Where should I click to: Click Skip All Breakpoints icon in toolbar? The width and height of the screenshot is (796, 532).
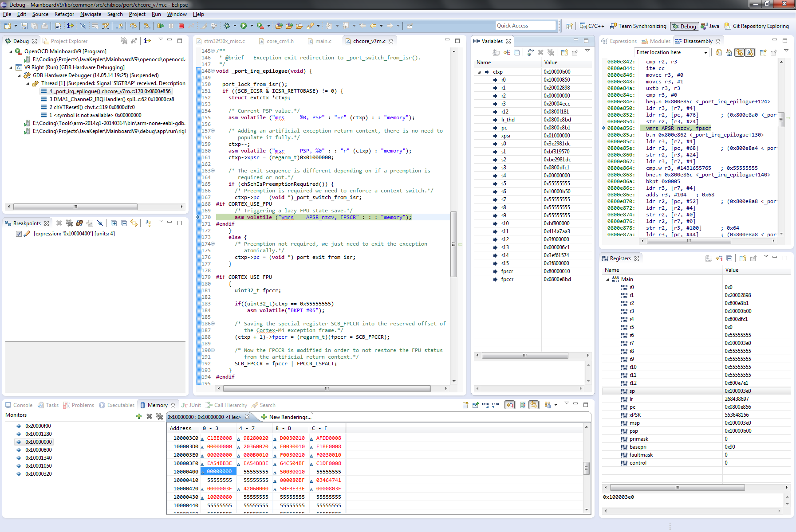pos(83,26)
